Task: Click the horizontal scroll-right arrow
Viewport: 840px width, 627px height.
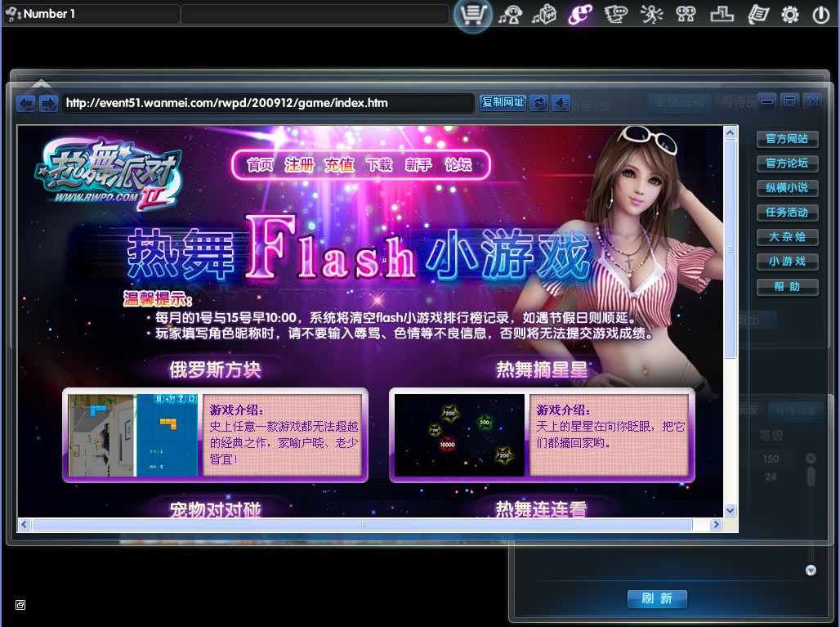Action: tap(717, 525)
